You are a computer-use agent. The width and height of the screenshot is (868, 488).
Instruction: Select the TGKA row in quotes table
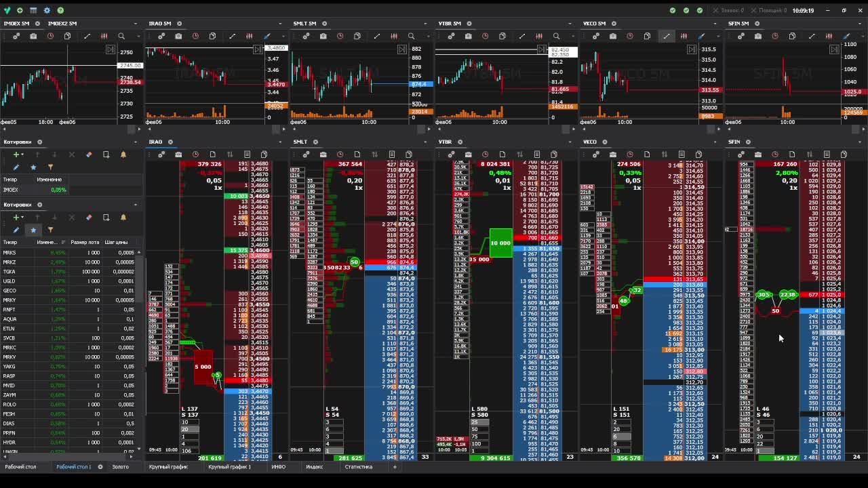click(x=69, y=272)
